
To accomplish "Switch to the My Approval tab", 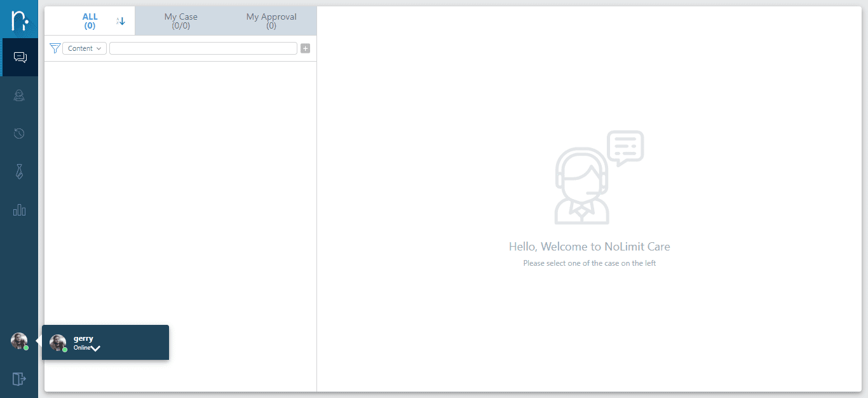I will pyautogui.click(x=271, y=21).
